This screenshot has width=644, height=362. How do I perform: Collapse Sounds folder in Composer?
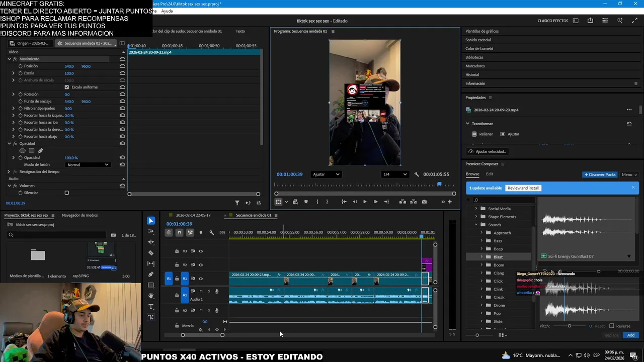point(476,225)
